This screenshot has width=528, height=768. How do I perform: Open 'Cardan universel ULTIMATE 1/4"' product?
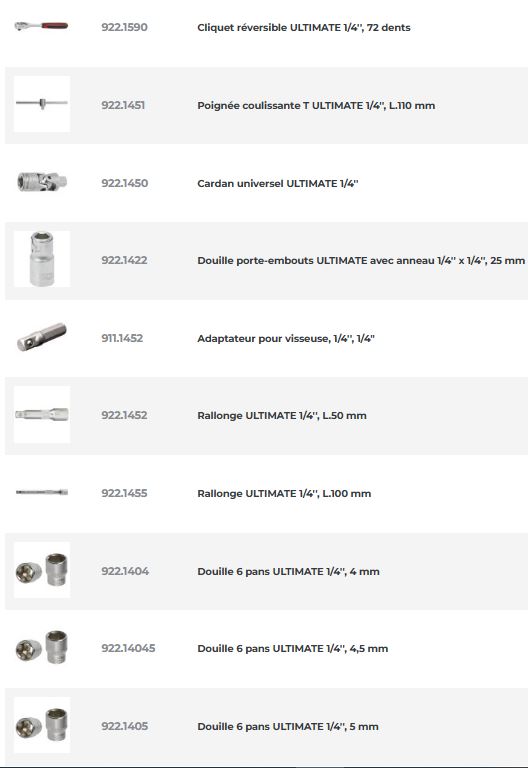[278, 183]
